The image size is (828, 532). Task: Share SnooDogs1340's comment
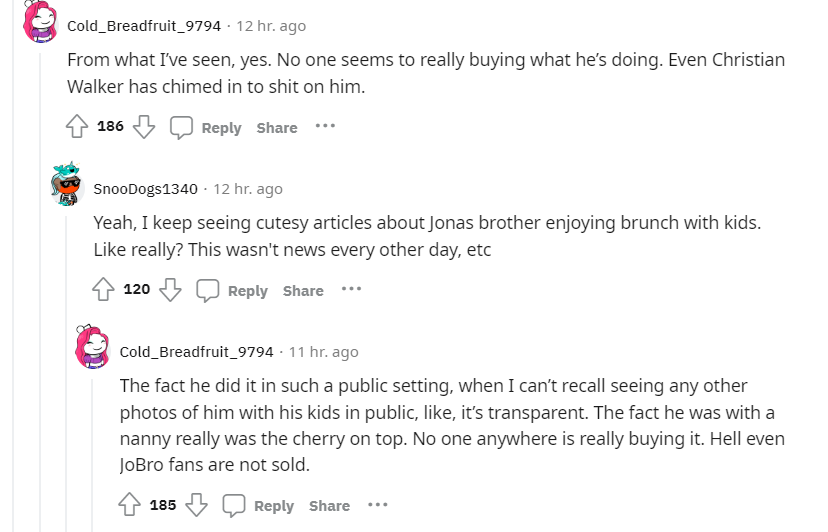[x=303, y=290]
